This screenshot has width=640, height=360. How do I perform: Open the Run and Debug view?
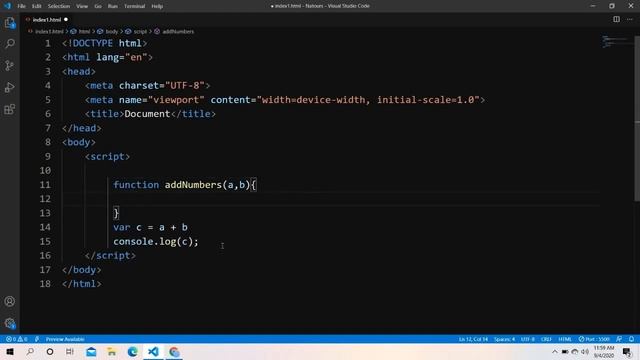(x=10, y=87)
